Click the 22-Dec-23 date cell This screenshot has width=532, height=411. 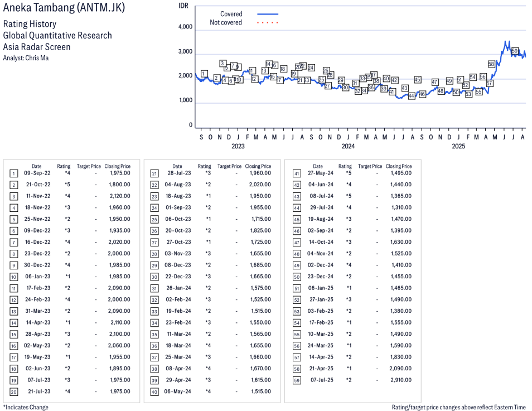point(178,277)
